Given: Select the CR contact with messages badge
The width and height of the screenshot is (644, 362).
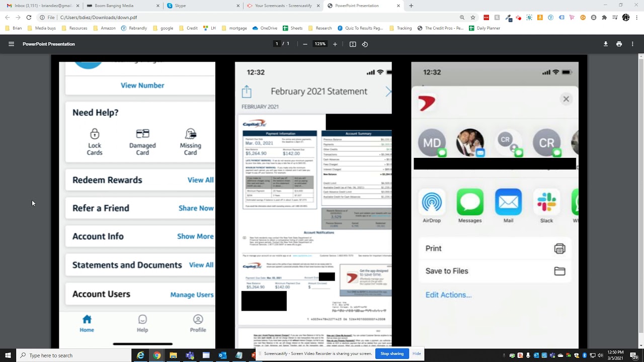Looking at the screenshot, I should [546, 143].
